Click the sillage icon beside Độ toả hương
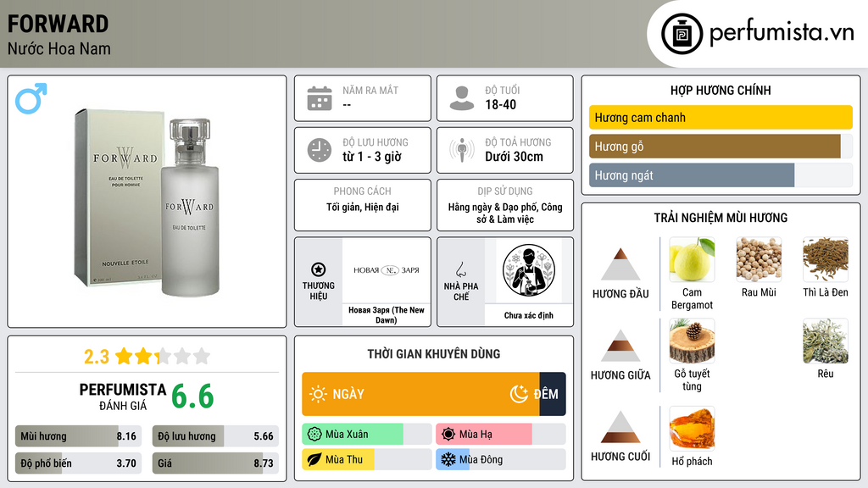 462,150
